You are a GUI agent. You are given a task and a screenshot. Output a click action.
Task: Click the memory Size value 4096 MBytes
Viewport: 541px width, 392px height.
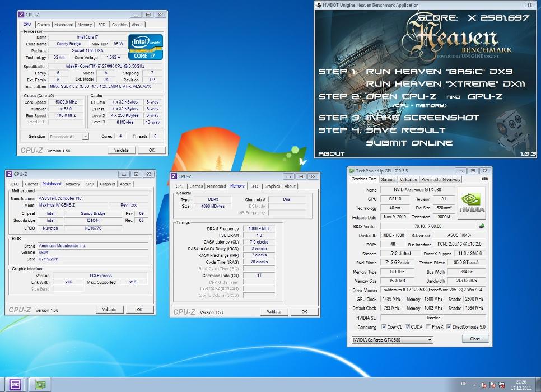click(213, 206)
